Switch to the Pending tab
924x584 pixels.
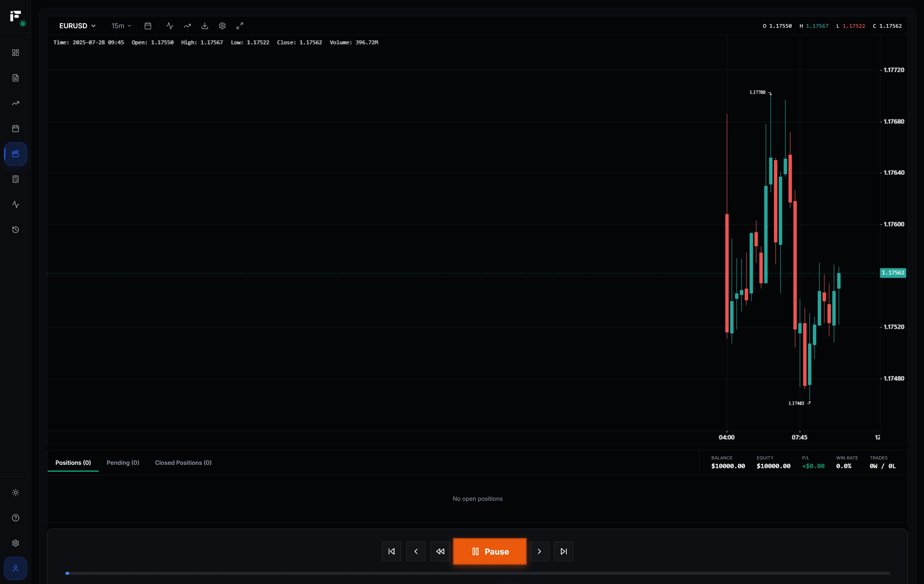click(123, 463)
